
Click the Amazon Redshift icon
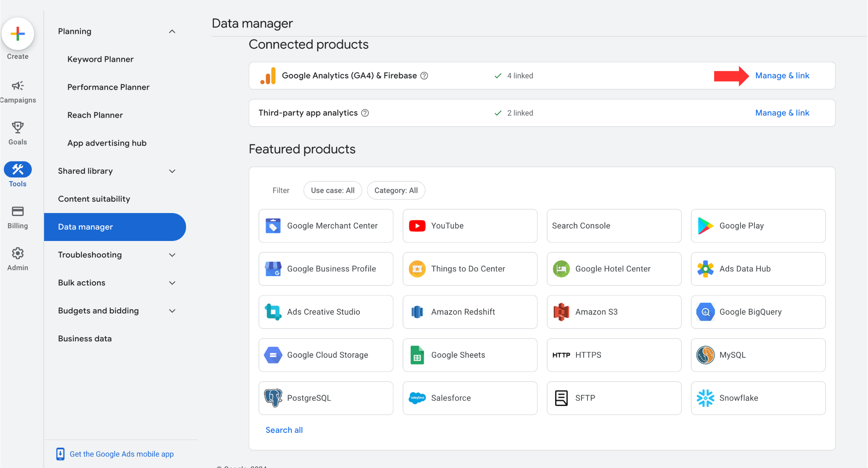click(417, 312)
